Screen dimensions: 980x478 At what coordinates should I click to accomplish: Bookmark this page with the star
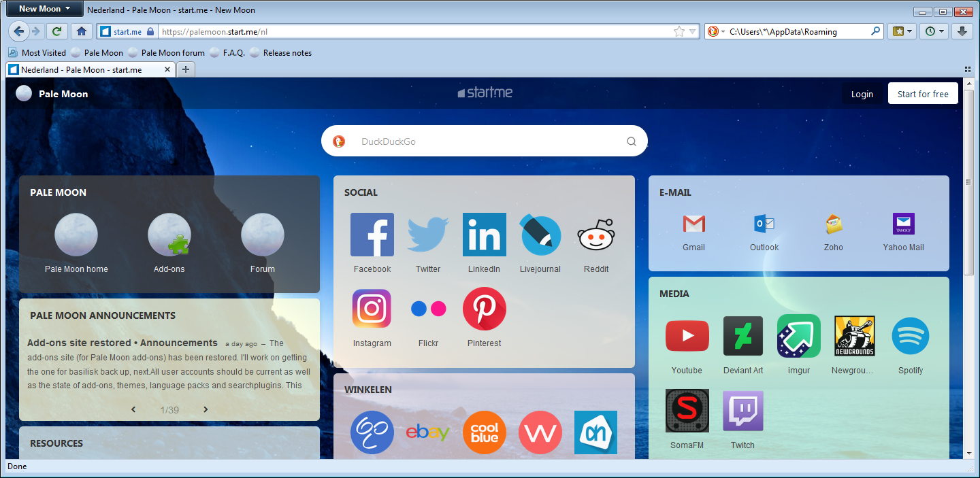pyautogui.click(x=679, y=31)
